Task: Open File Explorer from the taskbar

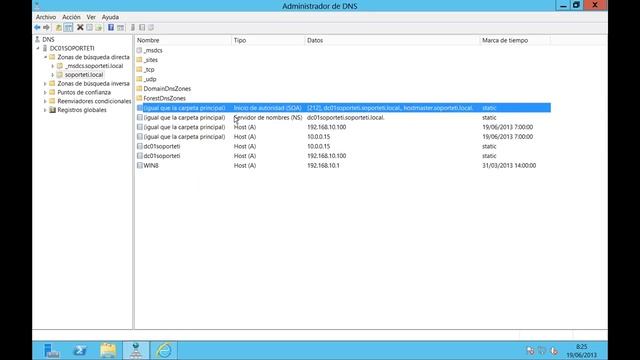Action: pyautogui.click(x=108, y=351)
